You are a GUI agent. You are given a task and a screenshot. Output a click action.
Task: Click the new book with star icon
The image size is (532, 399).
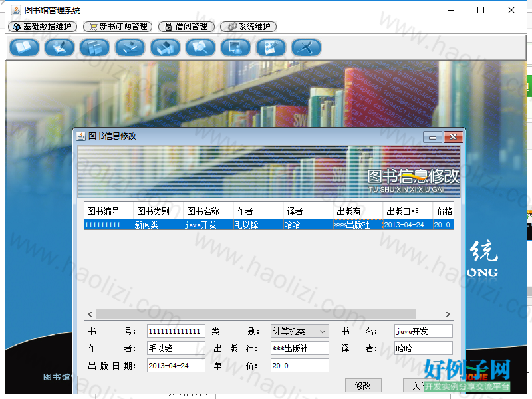click(x=130, y=47)
